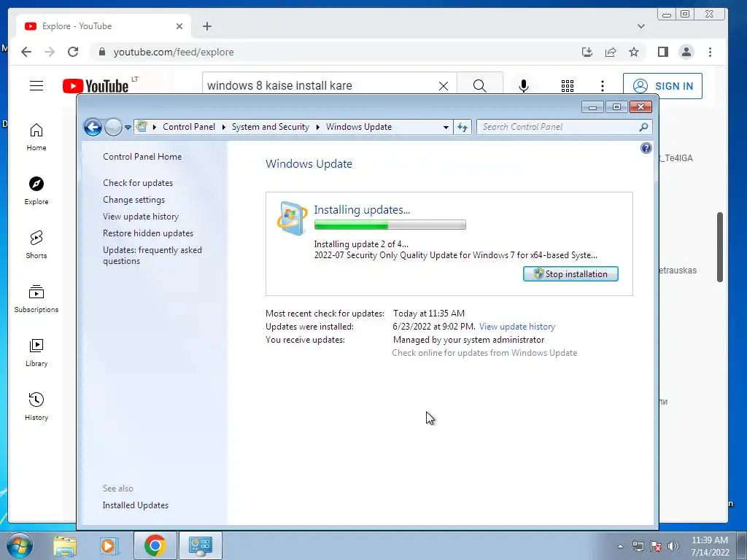Image resolution: width=747 pixels, height=560 pixels.
Task: Open Subscriptions in YouTube sidebar
Action: [x=36, y=298]
